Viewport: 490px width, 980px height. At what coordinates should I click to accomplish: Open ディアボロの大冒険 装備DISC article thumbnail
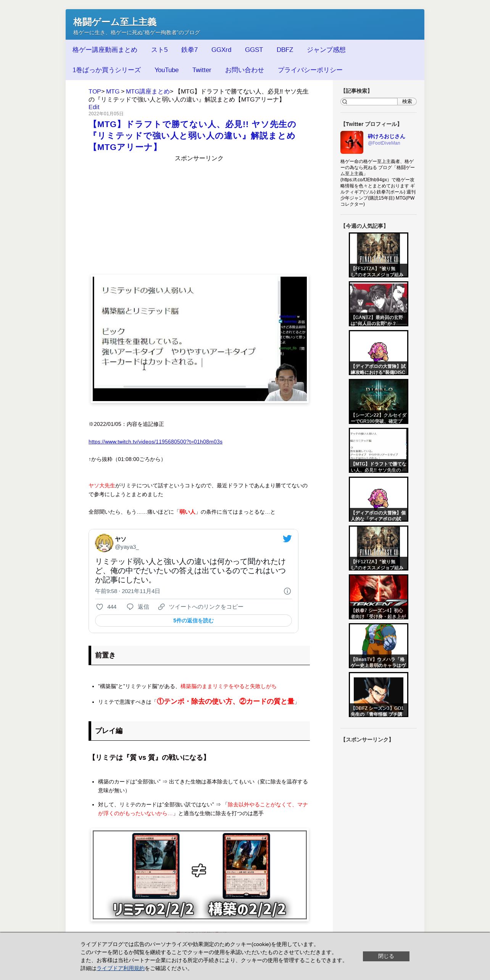(x=379, y=353)
